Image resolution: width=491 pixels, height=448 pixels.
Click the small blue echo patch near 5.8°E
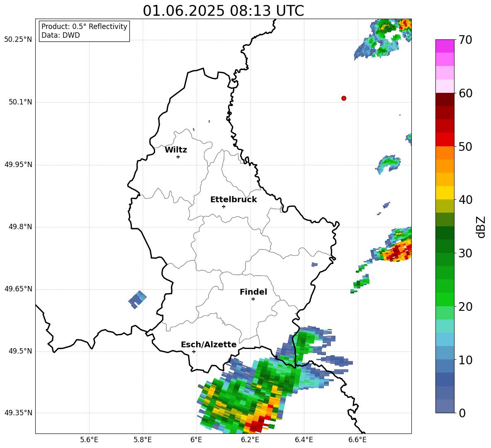(137, 300)
